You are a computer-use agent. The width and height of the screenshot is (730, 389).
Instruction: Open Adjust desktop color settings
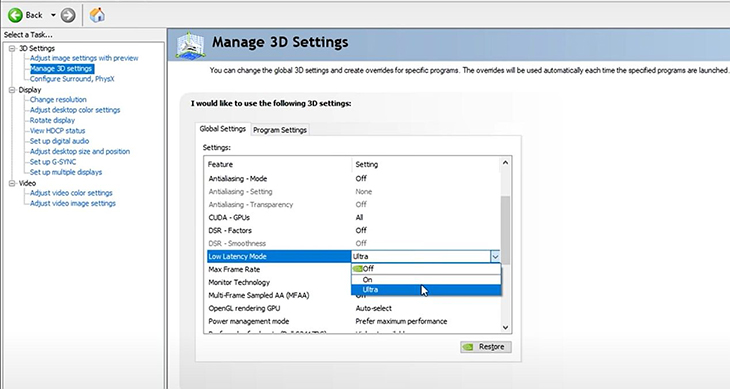[75, 110]
